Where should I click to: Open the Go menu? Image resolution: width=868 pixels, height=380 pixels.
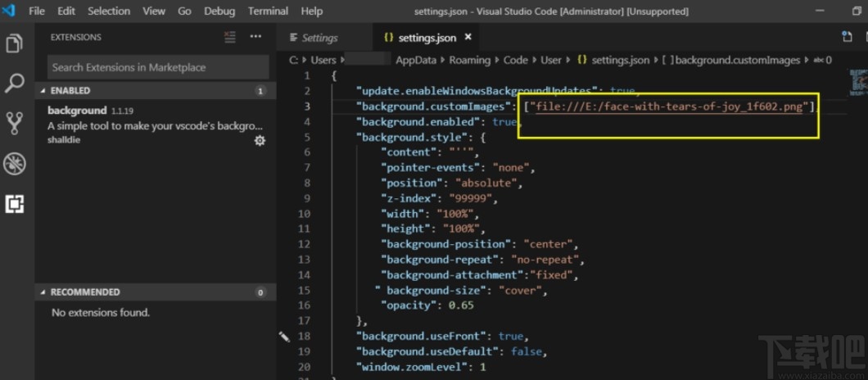click(x=184, y=11)
